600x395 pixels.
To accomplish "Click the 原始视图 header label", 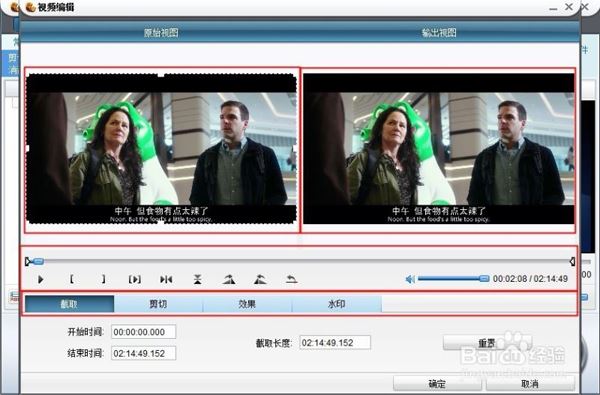I will (161, 33).
